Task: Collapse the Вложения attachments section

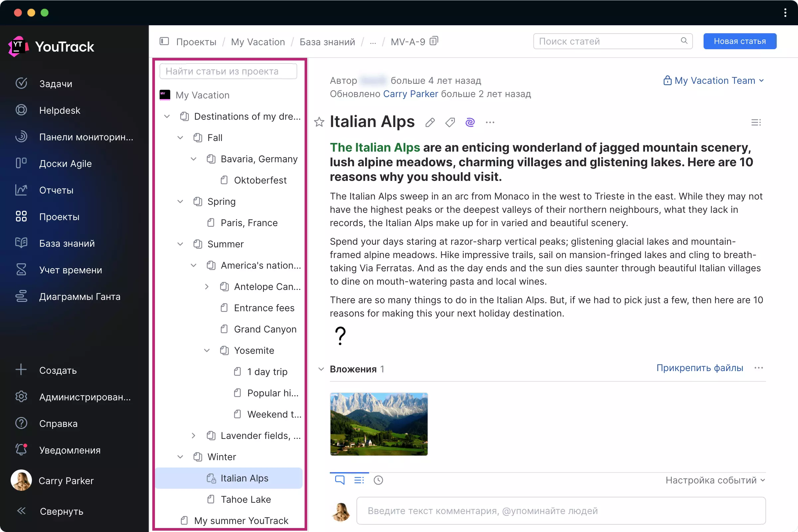Action: pyautogui.click(x=321, y=369)
